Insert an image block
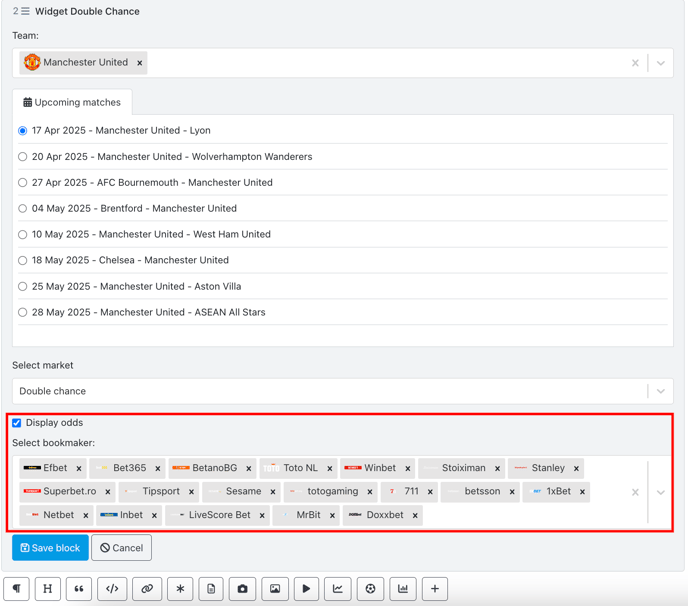 275,588
